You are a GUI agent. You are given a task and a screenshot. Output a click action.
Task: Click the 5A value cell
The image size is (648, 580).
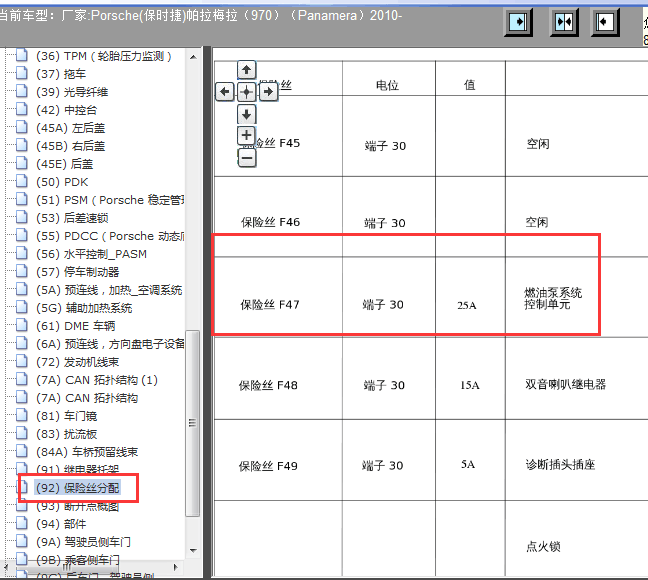470,460
